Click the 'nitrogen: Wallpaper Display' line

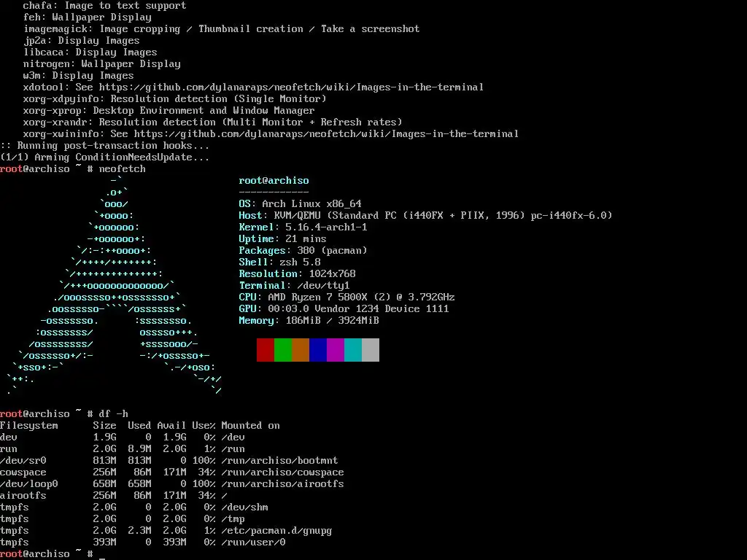(x=102, y=64)
